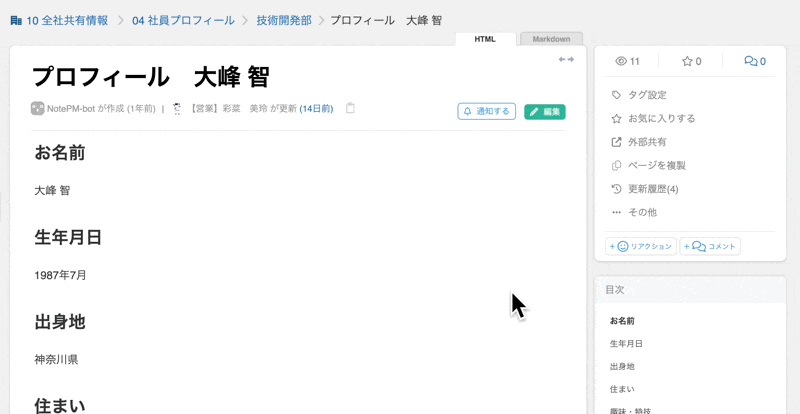Click the green 編集 edit button
The width and height of the screenshot is (800, 414).
545,111
